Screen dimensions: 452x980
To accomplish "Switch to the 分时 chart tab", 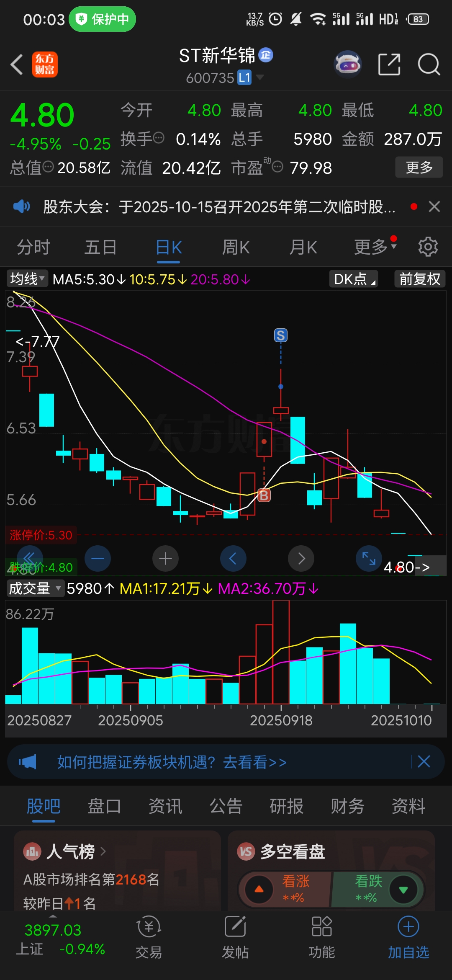I will [33, 247].
